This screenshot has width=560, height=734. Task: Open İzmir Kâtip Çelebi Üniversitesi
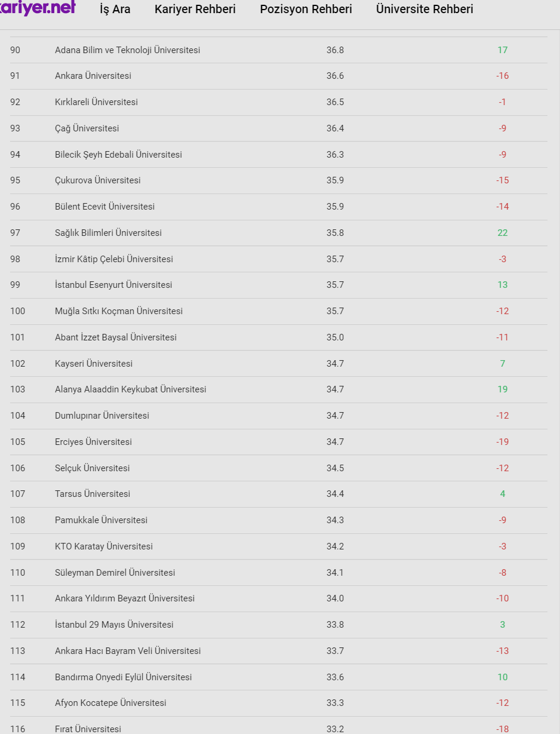pos(114,259)
